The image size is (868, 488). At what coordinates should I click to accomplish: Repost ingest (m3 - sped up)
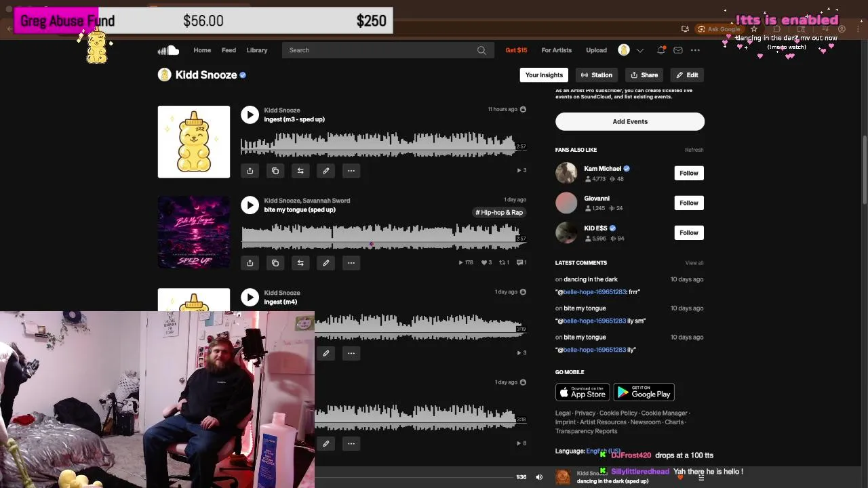[x=300, y=171]
